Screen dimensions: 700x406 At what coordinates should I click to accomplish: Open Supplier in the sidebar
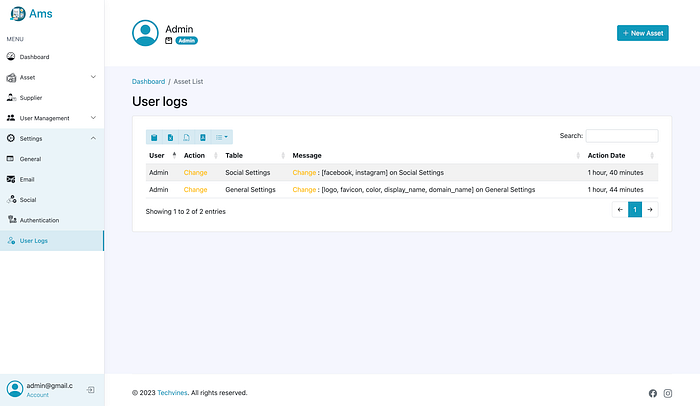[x=52, y=98]
